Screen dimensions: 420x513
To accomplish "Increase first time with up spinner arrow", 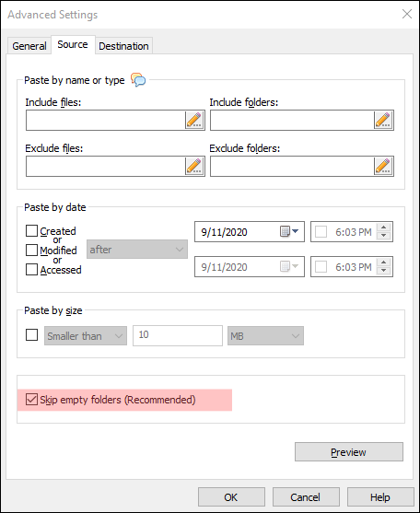I will pos(384,227).
